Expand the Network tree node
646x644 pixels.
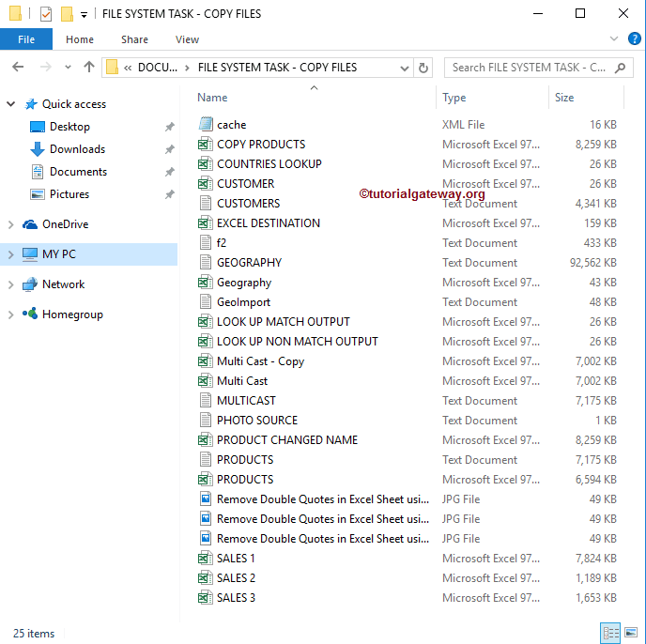click(x=11, y=284)
